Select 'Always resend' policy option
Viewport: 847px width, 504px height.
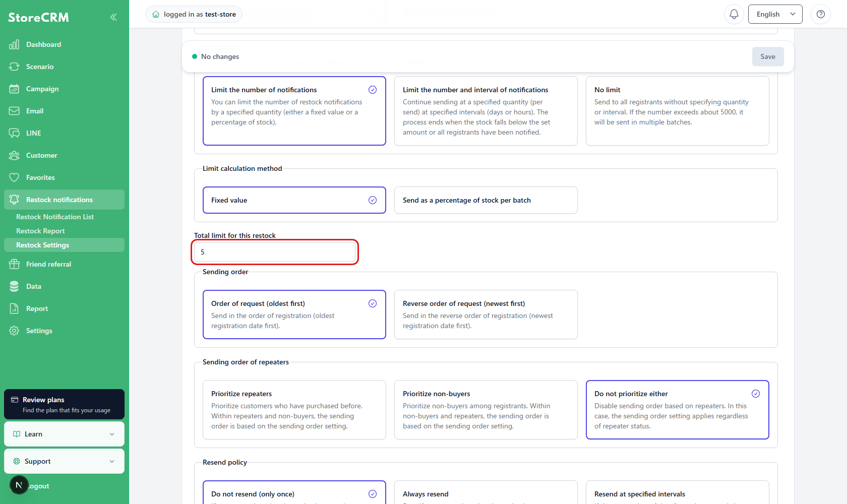[486, 492]
